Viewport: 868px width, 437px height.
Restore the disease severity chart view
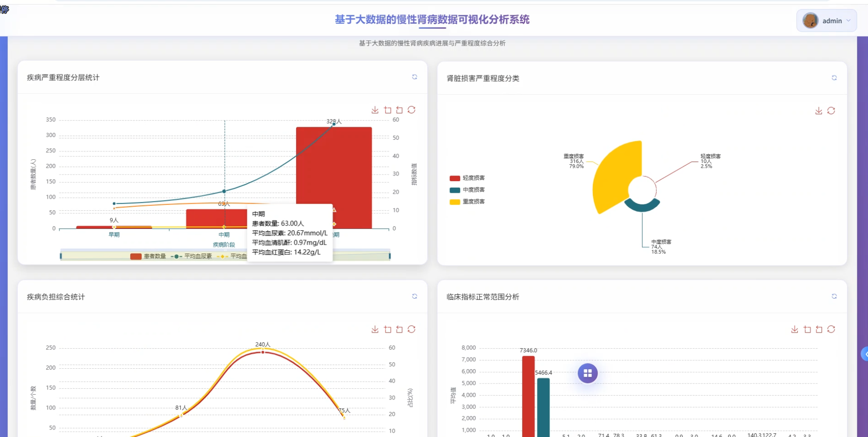pos(411,110)
